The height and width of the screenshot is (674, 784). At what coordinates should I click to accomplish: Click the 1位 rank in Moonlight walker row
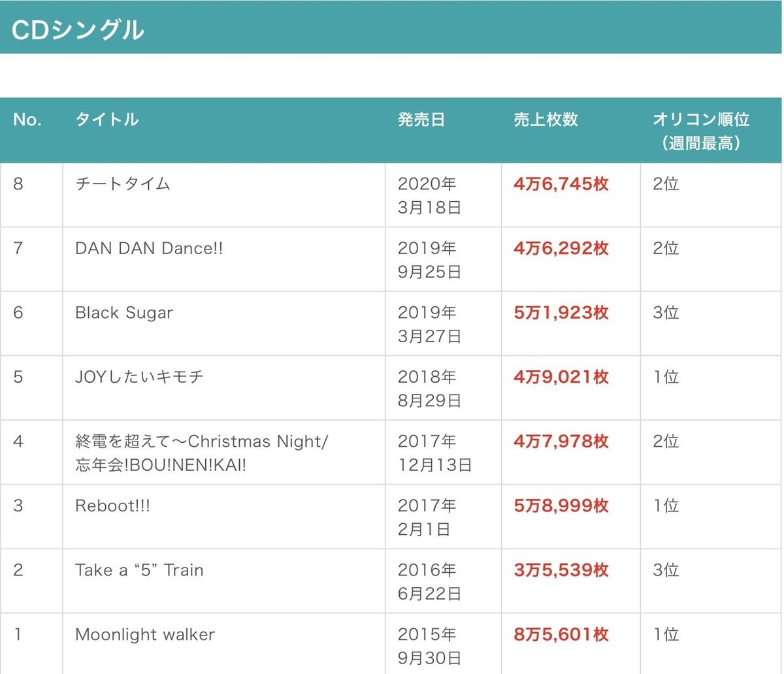click(x=666, y=634)
